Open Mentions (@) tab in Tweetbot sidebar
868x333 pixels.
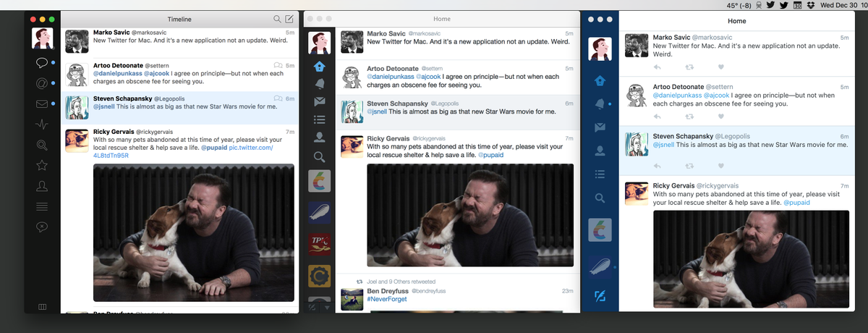[42, 83]
